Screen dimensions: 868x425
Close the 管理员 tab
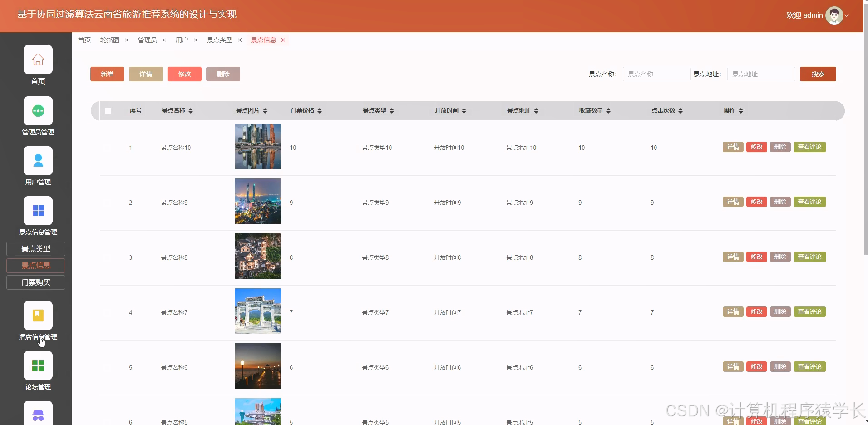(164, 40)
